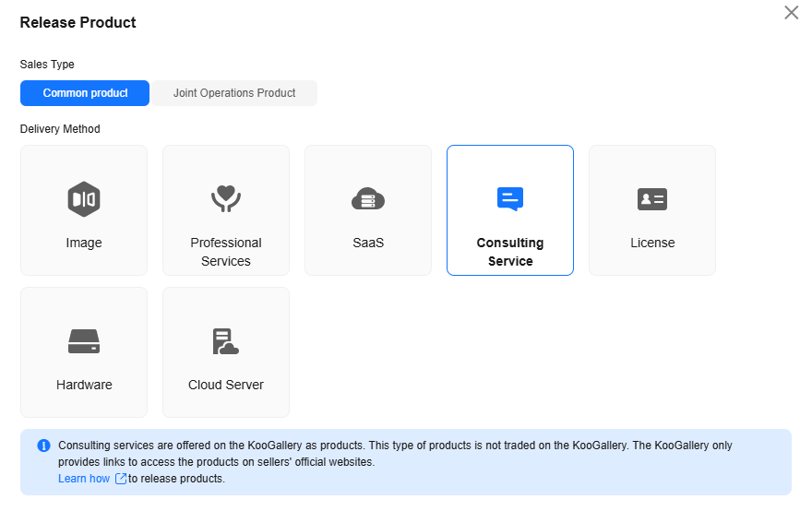This screenshot has height=523, width=812.
Task: Click the Consulting Service label
Action: (510, 252)
